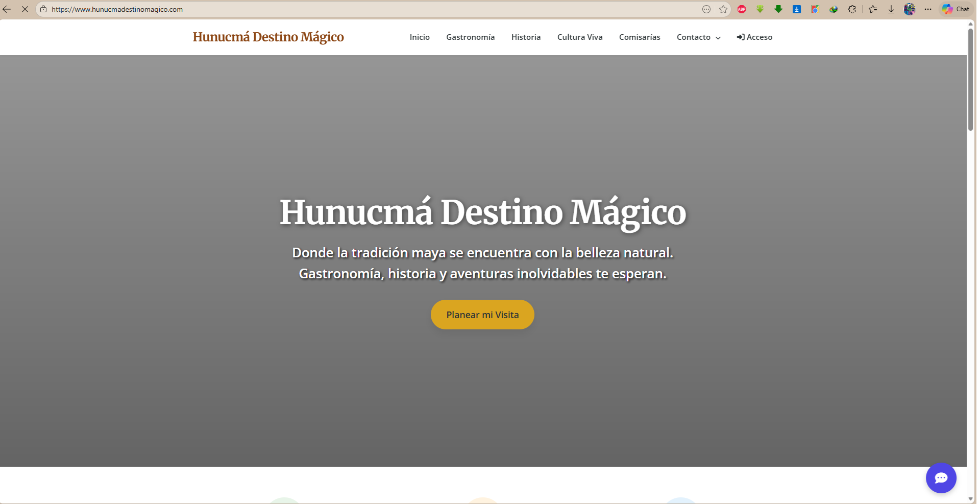Image resolution: width=980 pixels, height=504 pixels.
Task: Go back with the browser back arrow
Action: tap(7, 9)
